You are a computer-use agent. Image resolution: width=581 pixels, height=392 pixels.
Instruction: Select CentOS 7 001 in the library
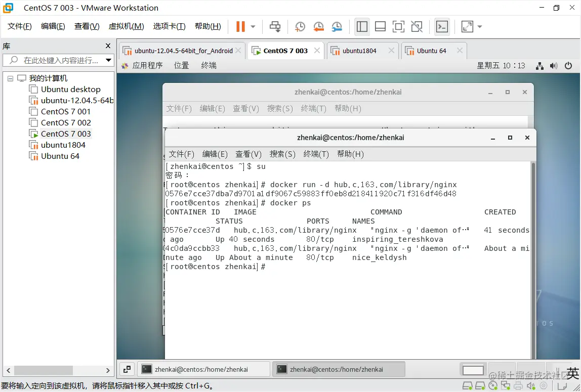coord(66,111)
